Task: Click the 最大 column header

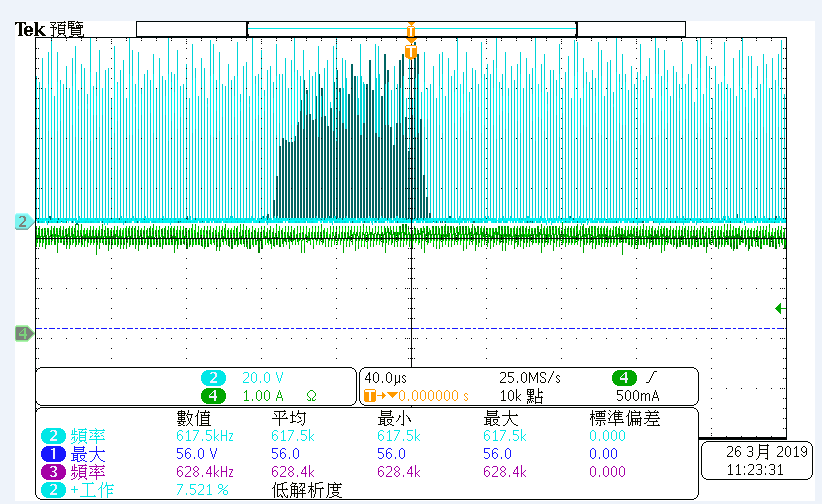Action: [x=501, y=419]
